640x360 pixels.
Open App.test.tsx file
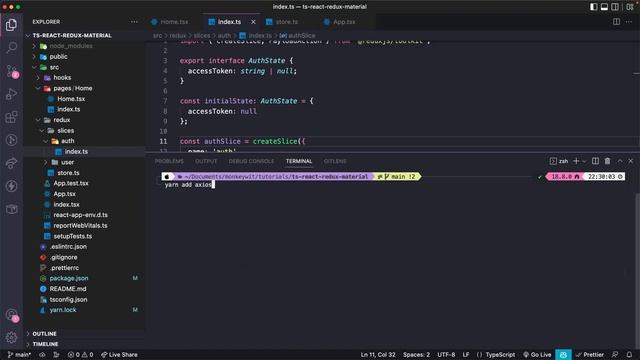pyautogui.click(x=71, y=183)
